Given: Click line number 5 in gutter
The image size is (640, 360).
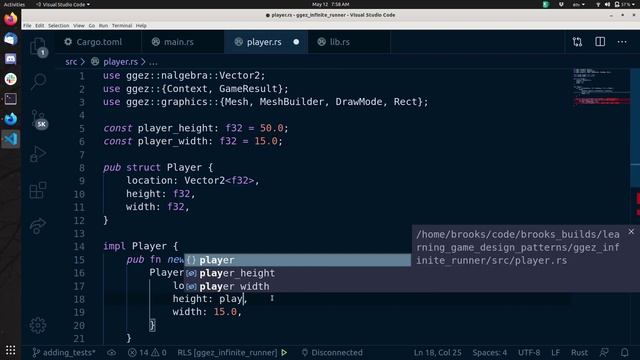Looking at the screenshot, I should (x=82, y=128).
